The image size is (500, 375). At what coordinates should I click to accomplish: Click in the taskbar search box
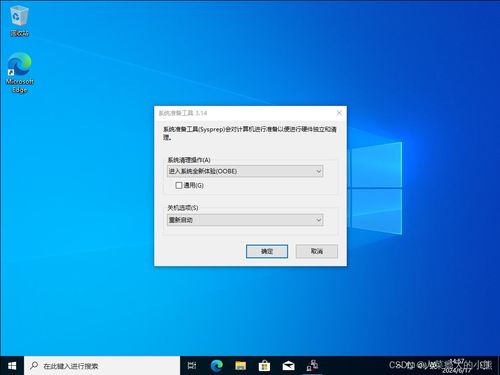point(102,366)
